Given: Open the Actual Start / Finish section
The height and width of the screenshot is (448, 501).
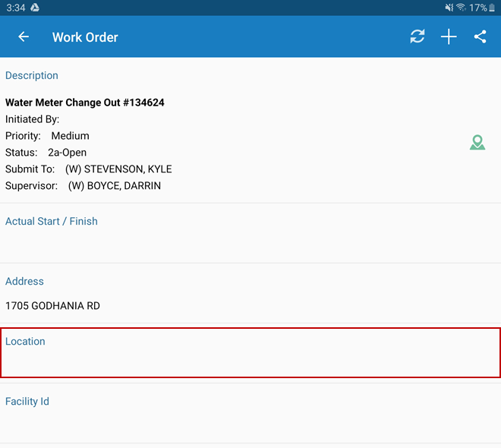Looking at the screenshot, I should [52, 222].
